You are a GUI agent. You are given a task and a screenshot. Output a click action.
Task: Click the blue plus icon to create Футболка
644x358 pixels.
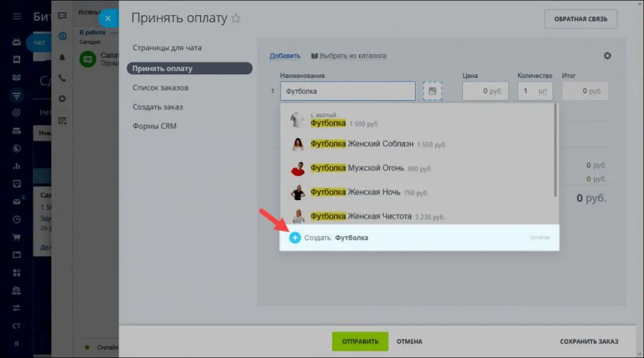click(x=294, y=238)
